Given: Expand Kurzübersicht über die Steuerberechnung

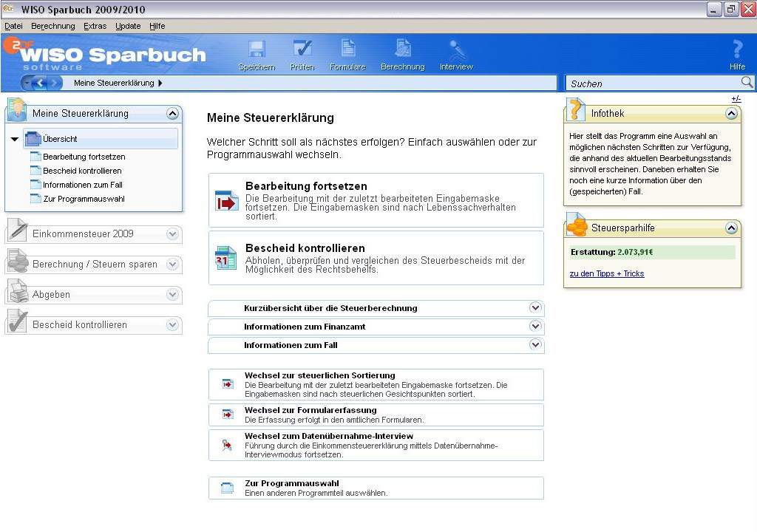Looking at the screenshot, I should point(535,308).
